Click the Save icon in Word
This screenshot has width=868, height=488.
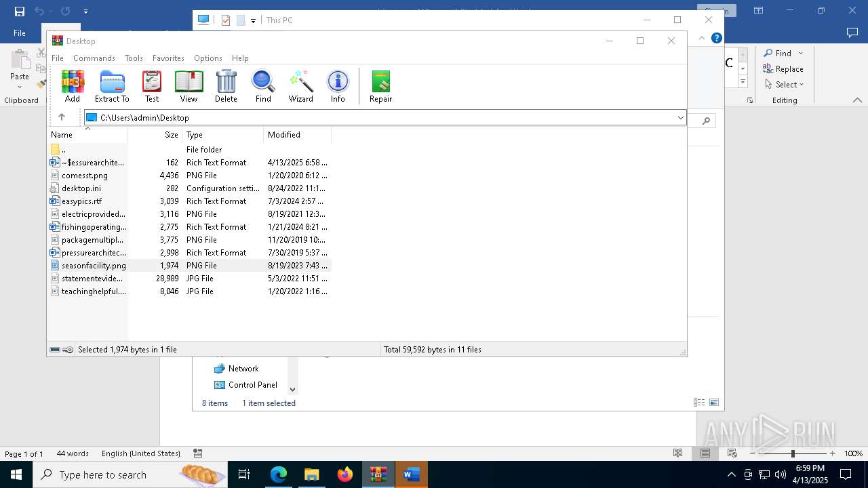pyautogui.click(x=20, y=11)
